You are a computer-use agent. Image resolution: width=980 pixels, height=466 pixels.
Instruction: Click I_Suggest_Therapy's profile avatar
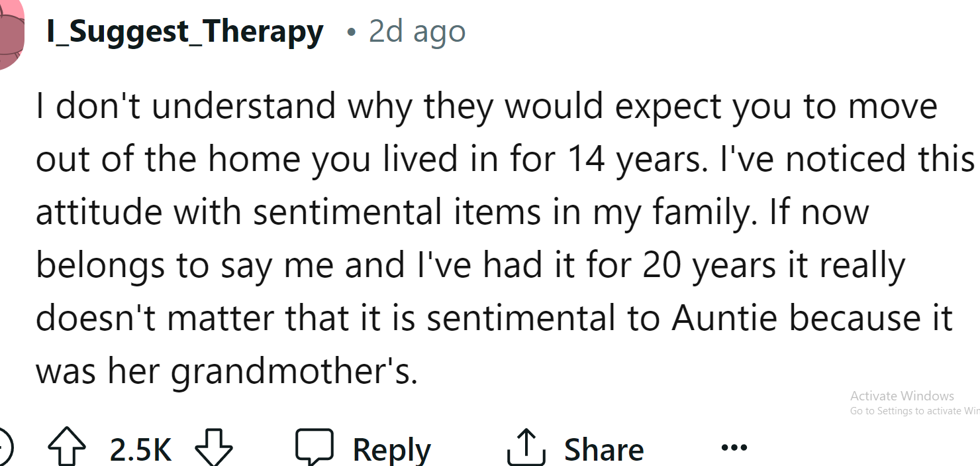[x=10, y=30]
